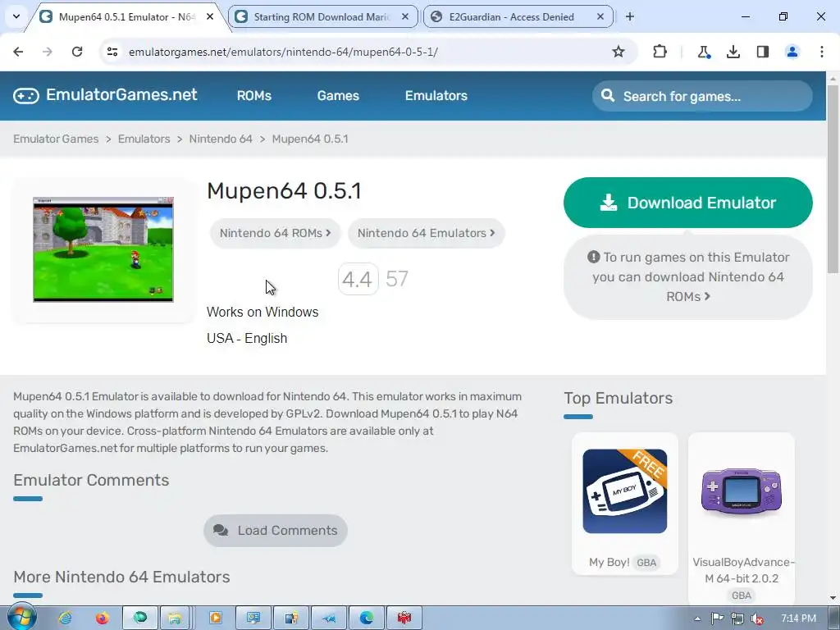840x630 pixels.
Task: Click the Nintendo 64 ROMs pill button
Action: (276, 233)
